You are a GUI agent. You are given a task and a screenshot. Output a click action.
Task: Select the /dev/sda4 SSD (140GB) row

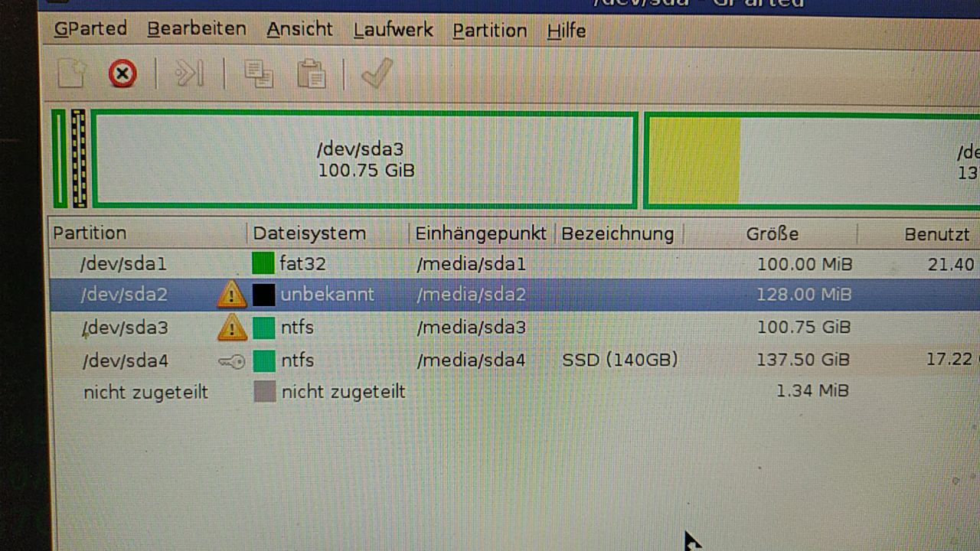click(x=514, y=360)
